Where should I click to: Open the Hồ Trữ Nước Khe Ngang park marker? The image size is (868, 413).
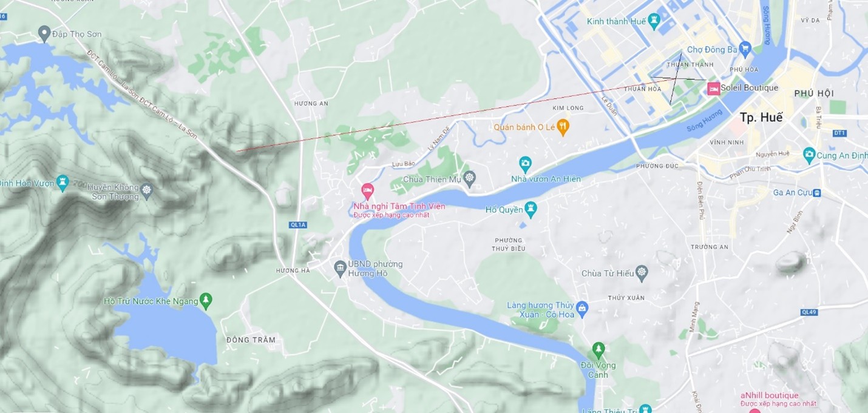206,300
